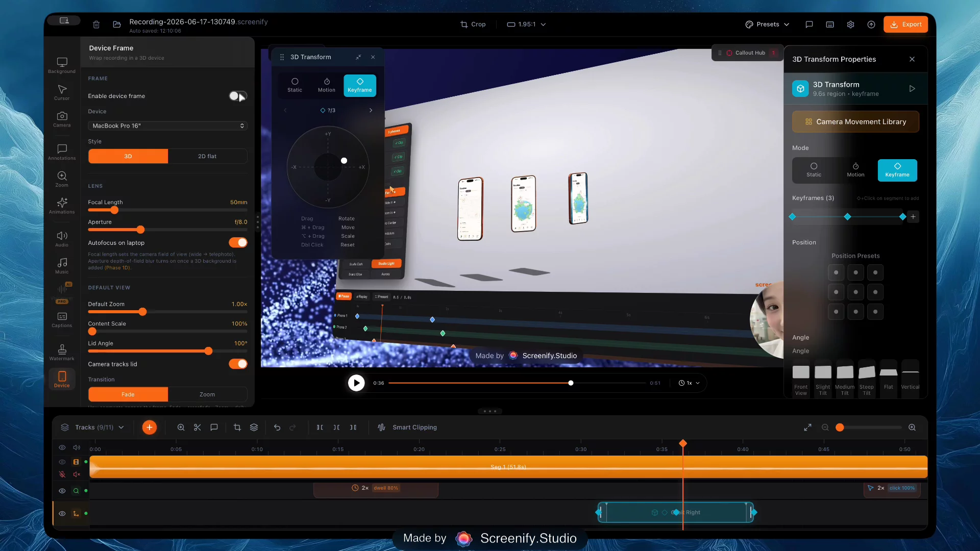Open the Zoom sidebar panel

[62, 179]
